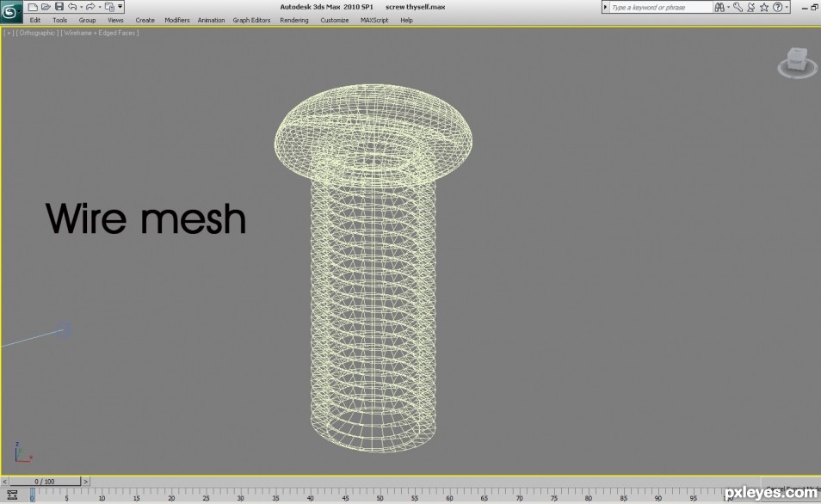Open the Tools menu
Image resolution: width=821 pixels, height=504 pixels.
(x=59, y=20)
